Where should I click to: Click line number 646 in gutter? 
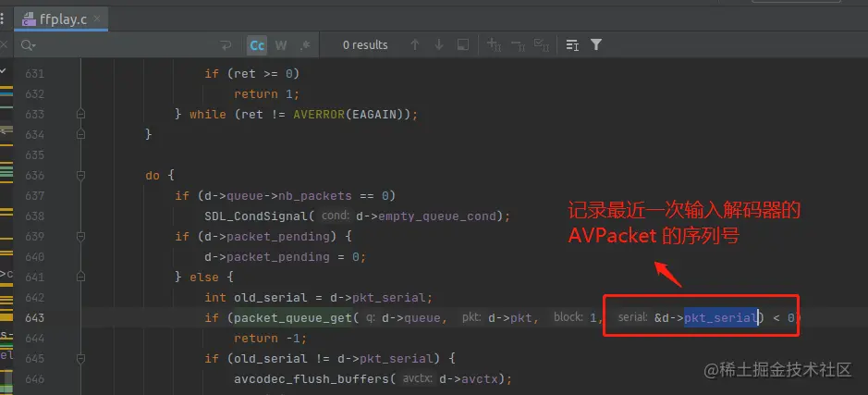tap(34, 379)
